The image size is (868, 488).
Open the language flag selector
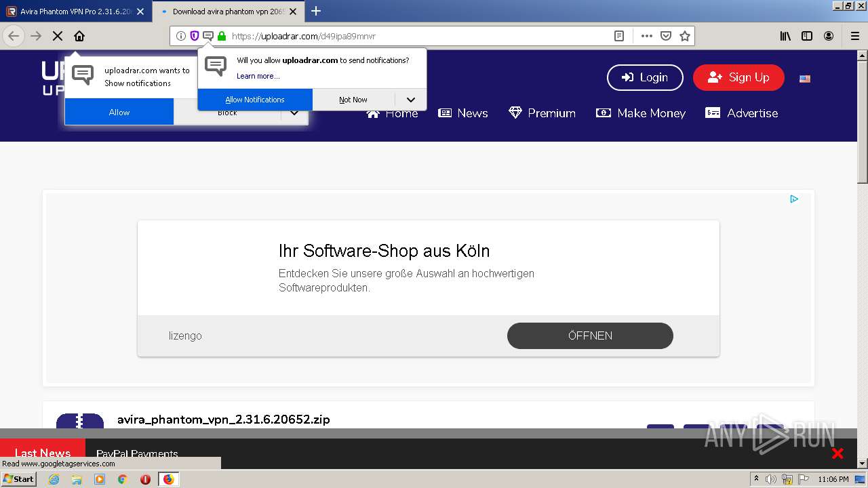(805, 79)
